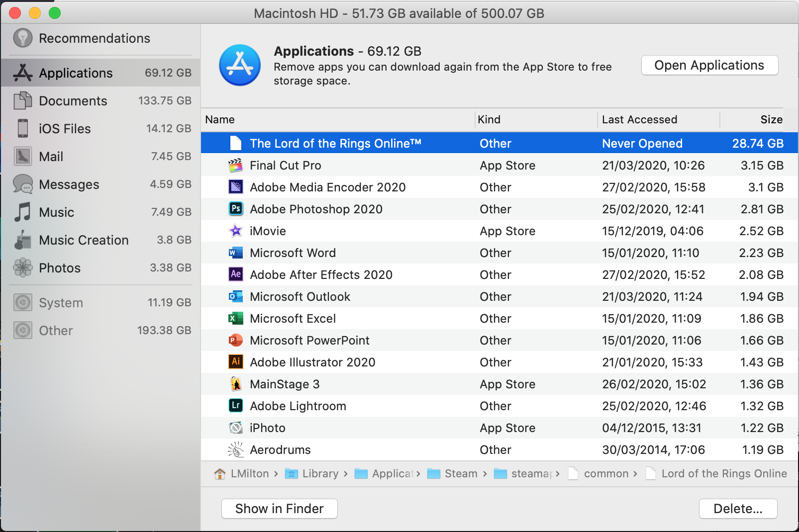The image size is (799, 532).
Task: Click the Microsoft PowerPoint icon
Action: (x=236, y=340)
